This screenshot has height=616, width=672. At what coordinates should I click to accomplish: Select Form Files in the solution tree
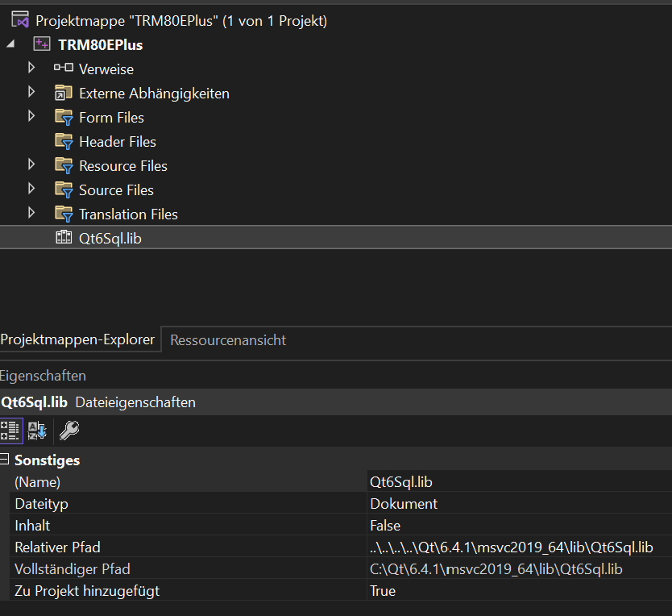tap(111, 117)
